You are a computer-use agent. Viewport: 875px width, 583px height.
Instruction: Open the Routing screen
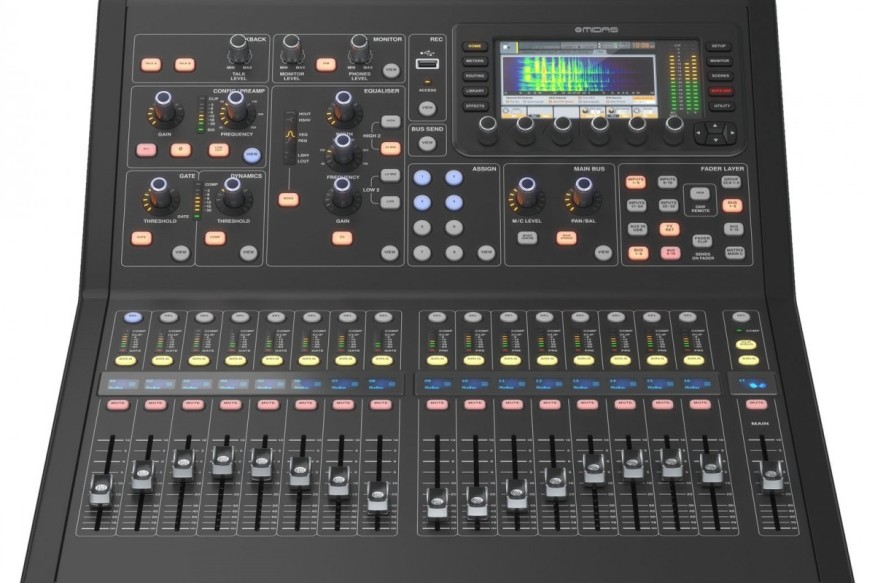pyautogui.click(x=474, y=75)
